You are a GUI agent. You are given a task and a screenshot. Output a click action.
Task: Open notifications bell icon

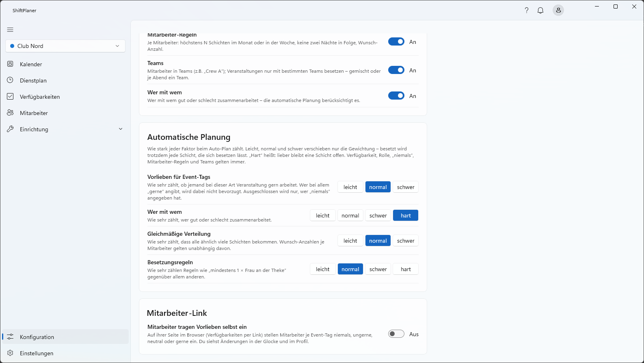(540, 10)
